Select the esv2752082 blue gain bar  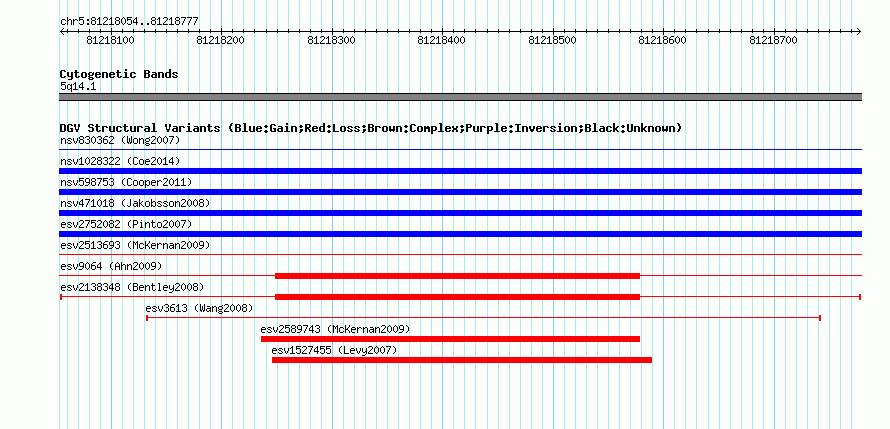click(460, 234)
